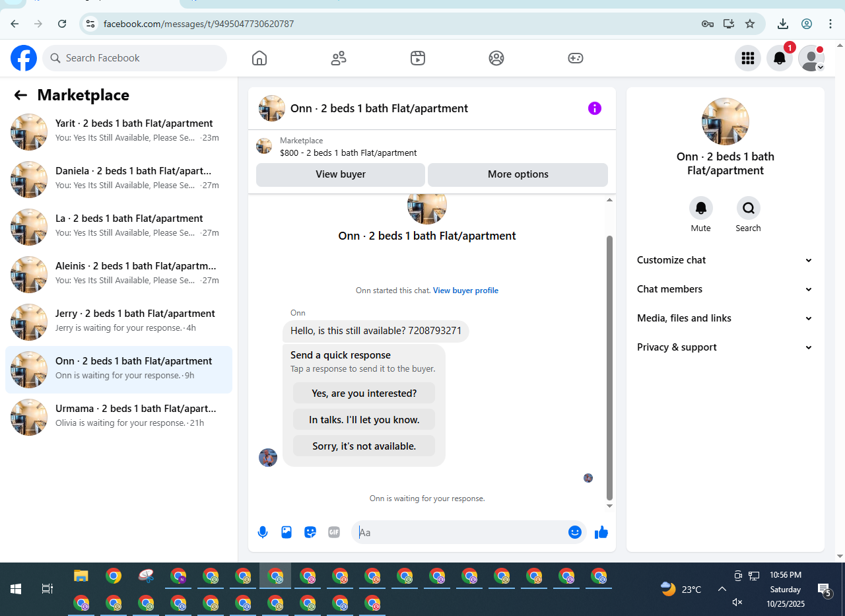Open the Groups icon in top navigation

pyautogui.click(x=496, y=58)
